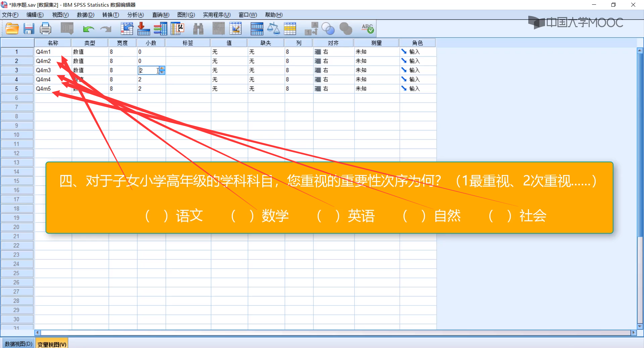Click horizontal scrollbar left arrow
Screen dimensions: 644x348
click(x=38, y=333)
